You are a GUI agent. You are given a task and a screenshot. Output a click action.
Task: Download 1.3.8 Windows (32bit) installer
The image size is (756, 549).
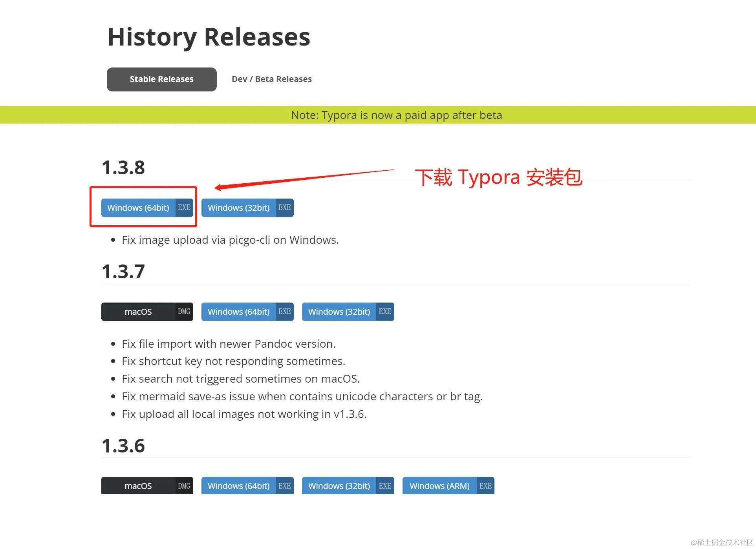(x=238, y=208)
